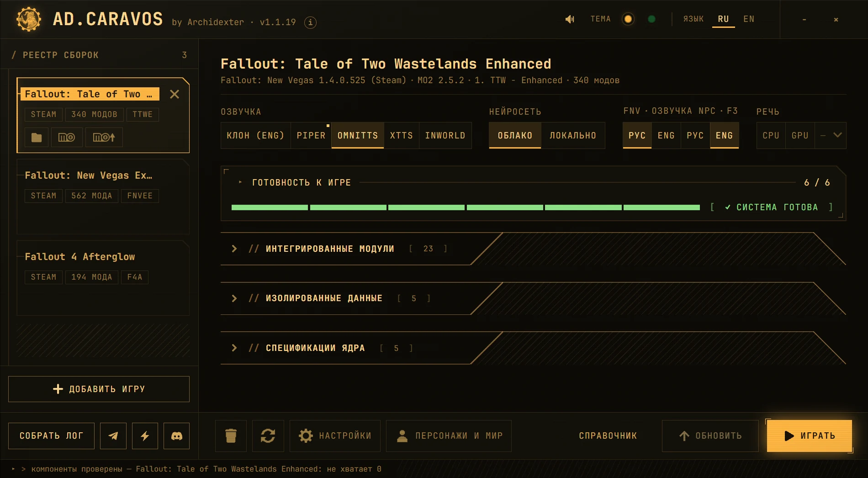Viewport: 868px width, 478px height.
Task: Open the speech dropdown arrow
Action: click(x=837, y=135)
